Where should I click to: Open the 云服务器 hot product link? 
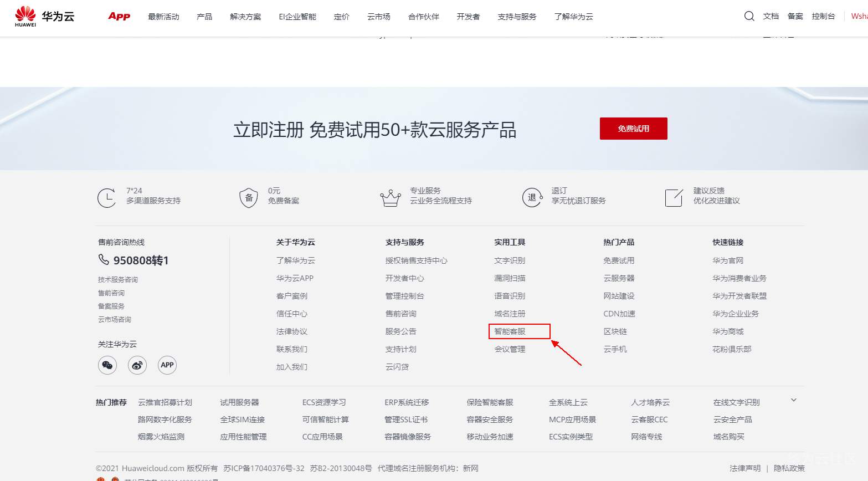[619, 278]
